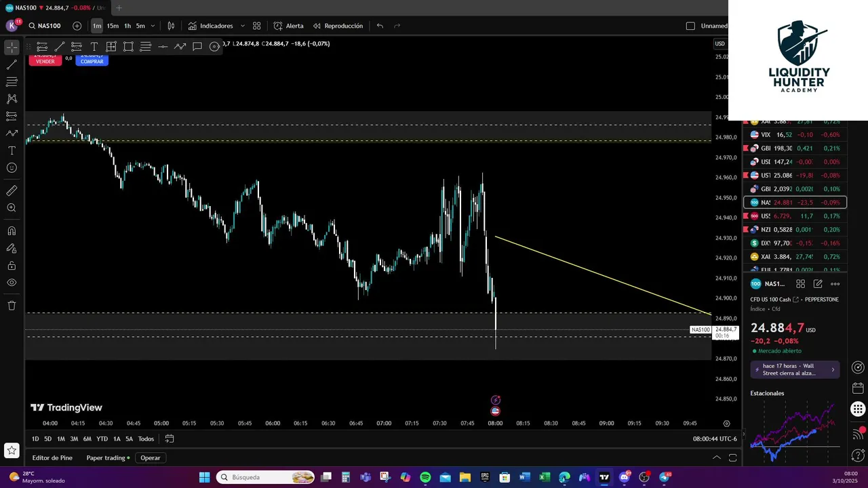Screen dimensions: 868x488
Task: Open the Paper trading panel tab
Action: pos(108,457)
